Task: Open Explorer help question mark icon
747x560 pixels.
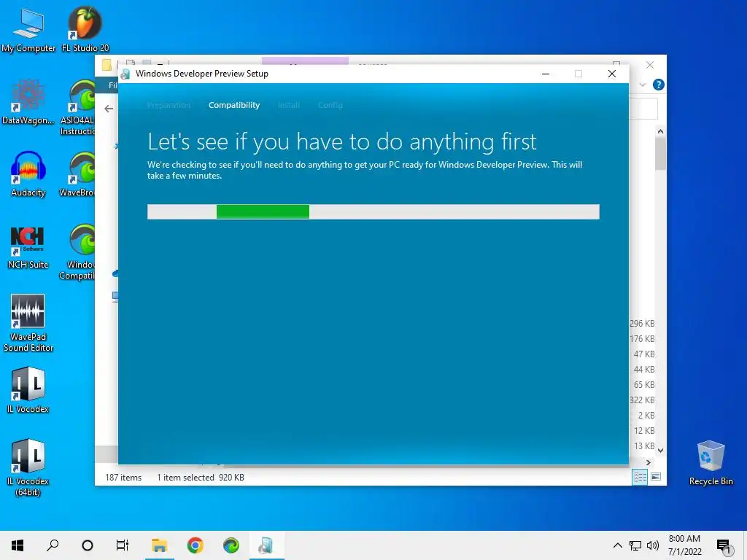Action: pos(659,85)
